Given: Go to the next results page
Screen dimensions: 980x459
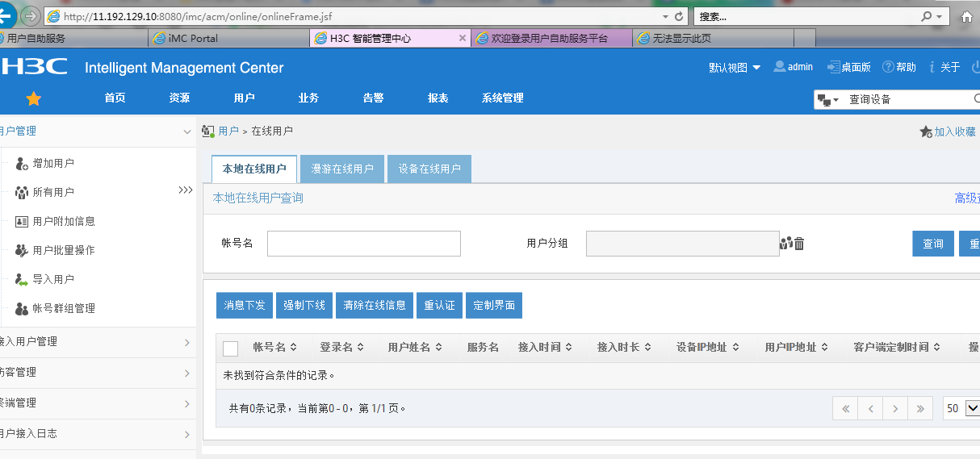Looking at the screenshot, I should 895,408.
